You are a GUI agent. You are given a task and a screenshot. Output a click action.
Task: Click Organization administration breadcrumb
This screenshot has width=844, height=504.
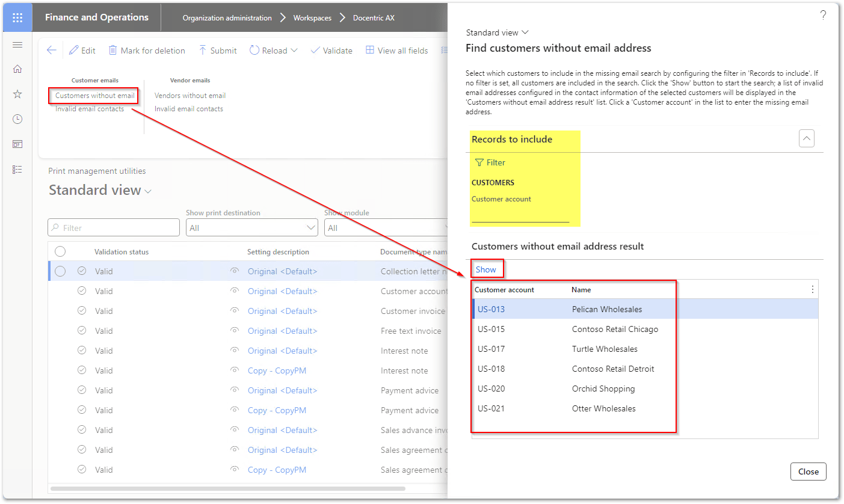(x=227, y=18)
